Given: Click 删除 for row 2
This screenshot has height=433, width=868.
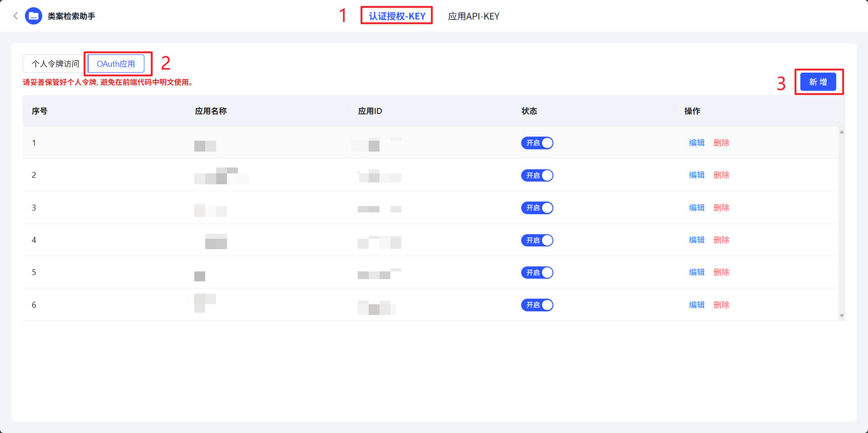Looking at the screenshot, I should pos(721,175).
